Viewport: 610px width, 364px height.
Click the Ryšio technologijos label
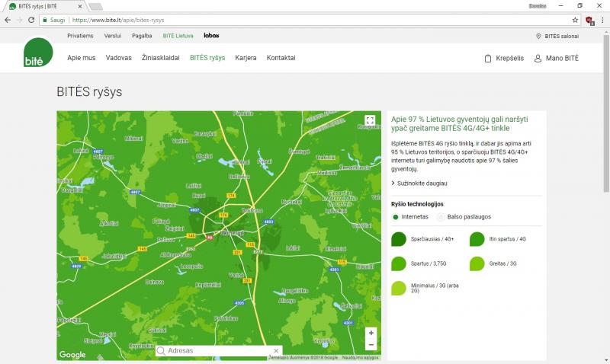pyautogui.click(x=417, y=204)
